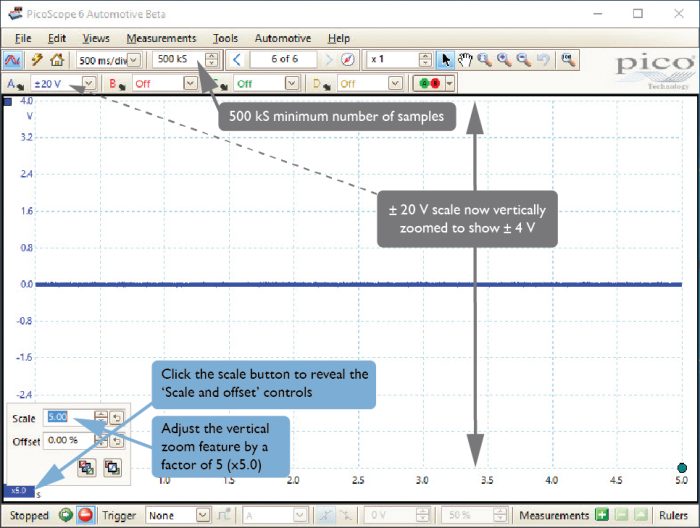
Task: Select the zoom-in magnifier tool
Action: [504, 59]
